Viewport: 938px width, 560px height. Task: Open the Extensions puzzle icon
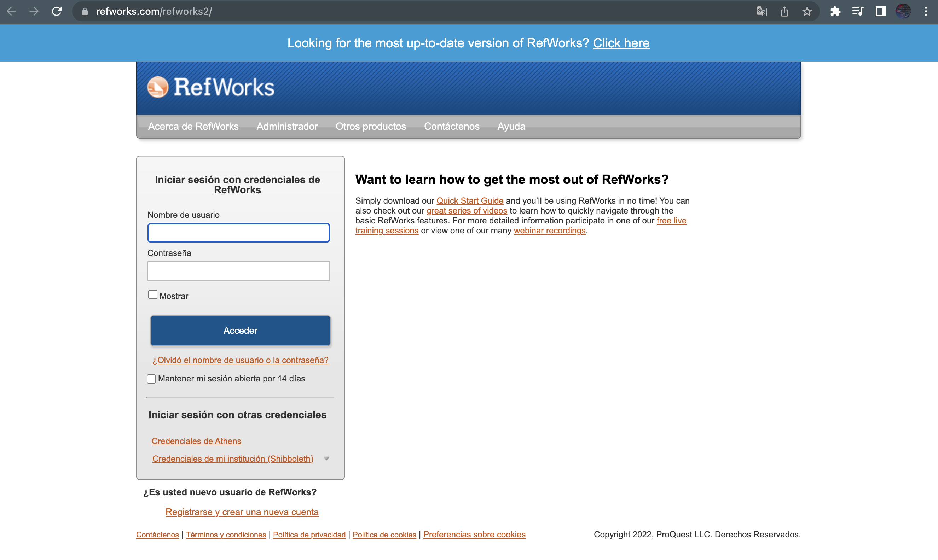[x=835, y=11]
